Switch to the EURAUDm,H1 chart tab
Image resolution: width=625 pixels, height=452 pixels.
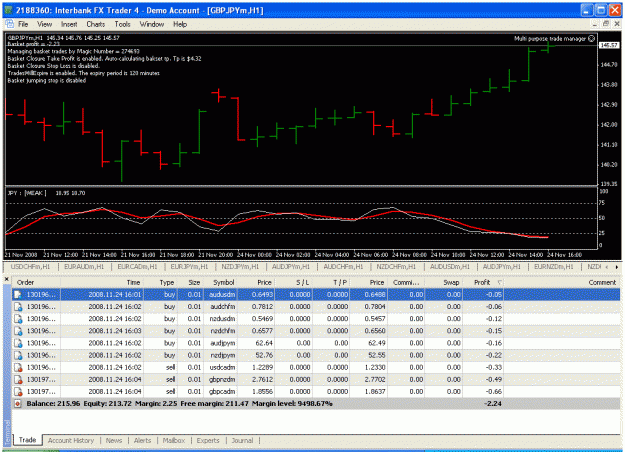point(84,267)
